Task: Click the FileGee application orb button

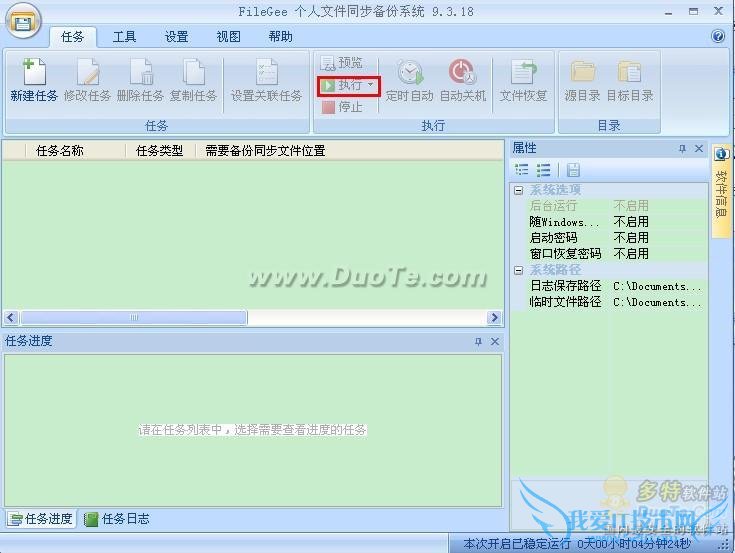Action: pos(23,22)
